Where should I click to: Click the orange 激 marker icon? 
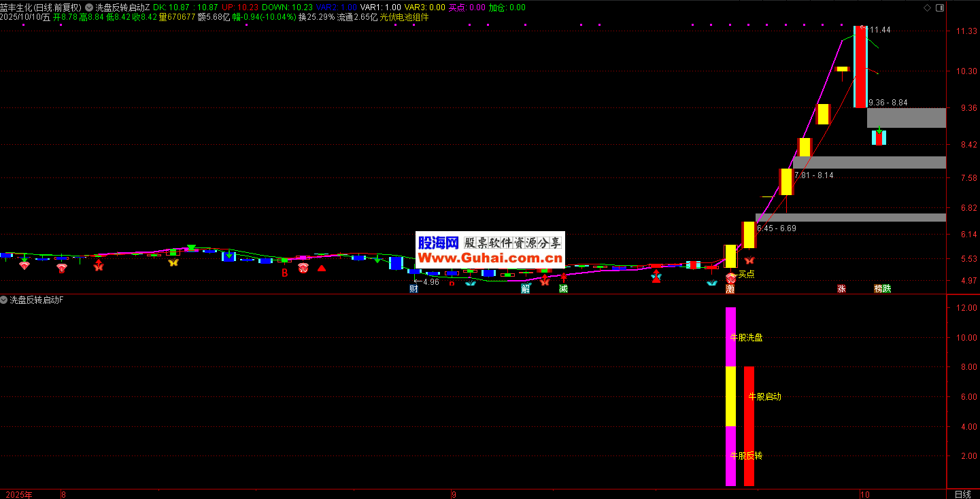click(x=730, y=289)
